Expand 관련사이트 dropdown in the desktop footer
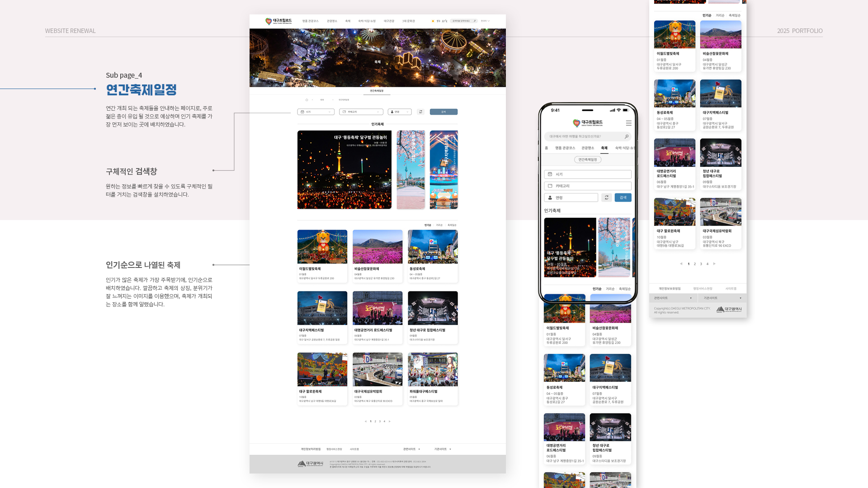Image resolution: width=868 pixels, height=488 pixels. click(412, 449)
